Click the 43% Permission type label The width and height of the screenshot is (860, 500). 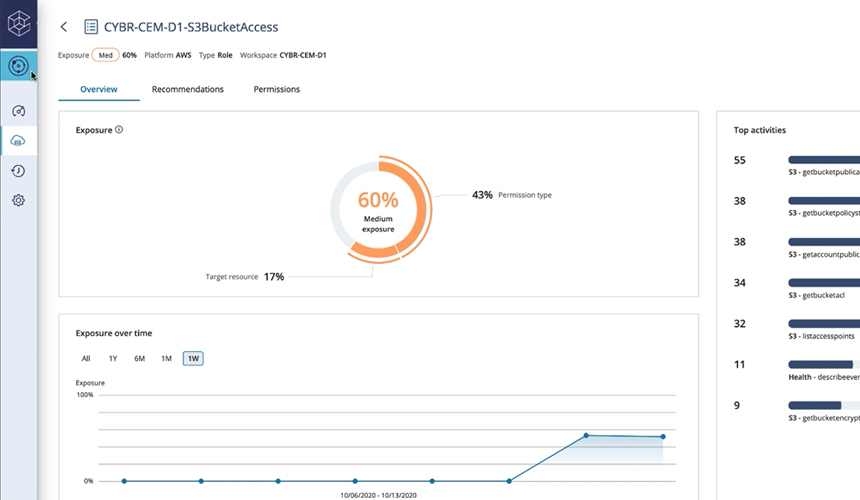pos(512,195)
